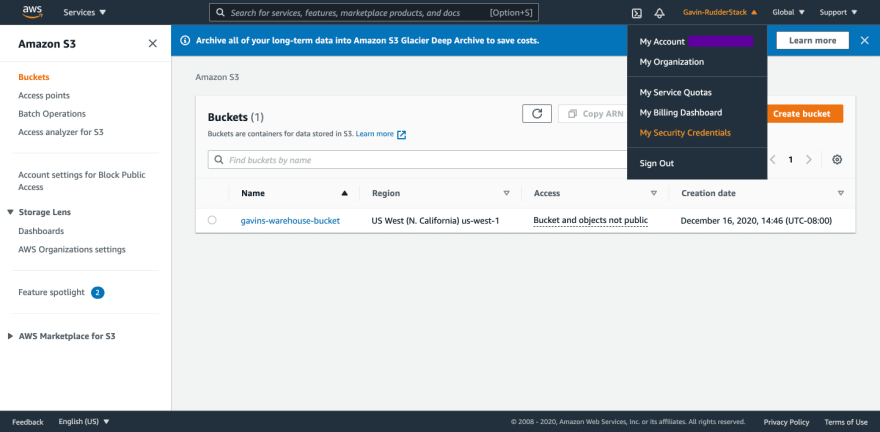Select My Security Credentials menu item
Image resolution: width=880 pixels, height=432 pixels.
pos(685,132)
